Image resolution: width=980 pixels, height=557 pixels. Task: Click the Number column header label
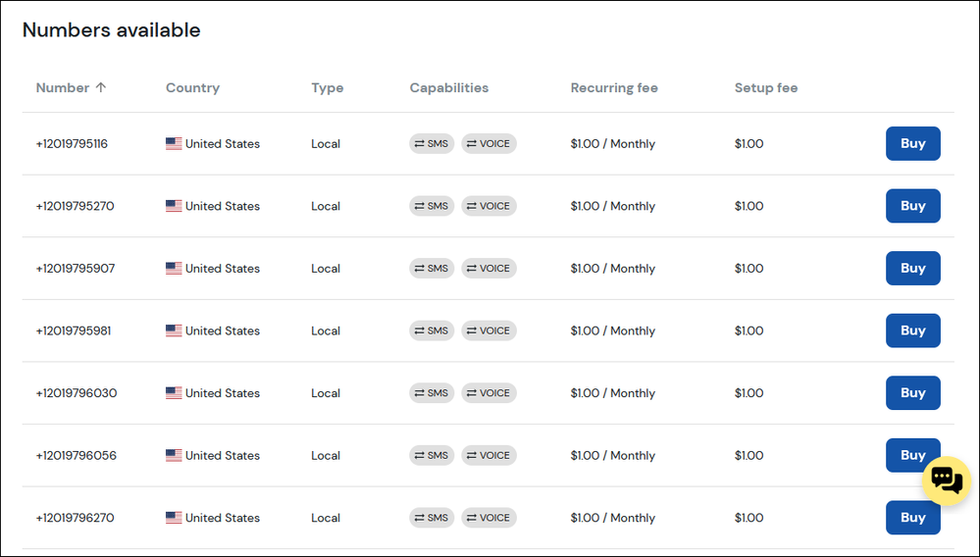coord(63,88)
